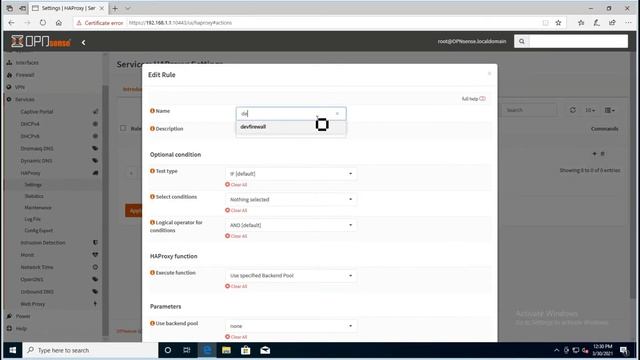Click the browser refresh button

43,23
